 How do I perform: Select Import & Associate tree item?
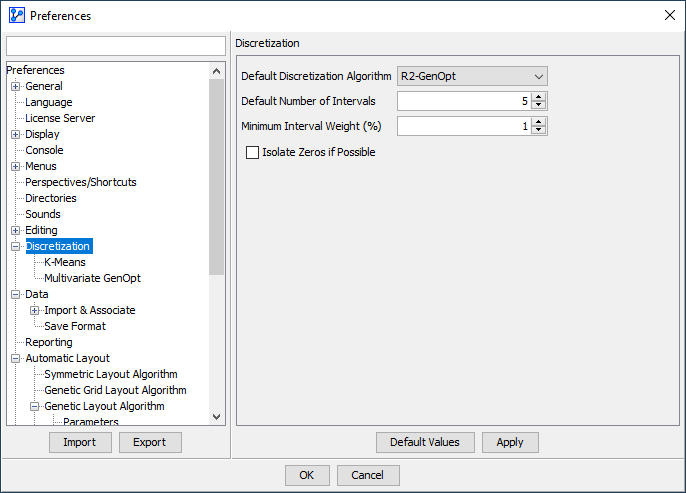pos(90,310)
